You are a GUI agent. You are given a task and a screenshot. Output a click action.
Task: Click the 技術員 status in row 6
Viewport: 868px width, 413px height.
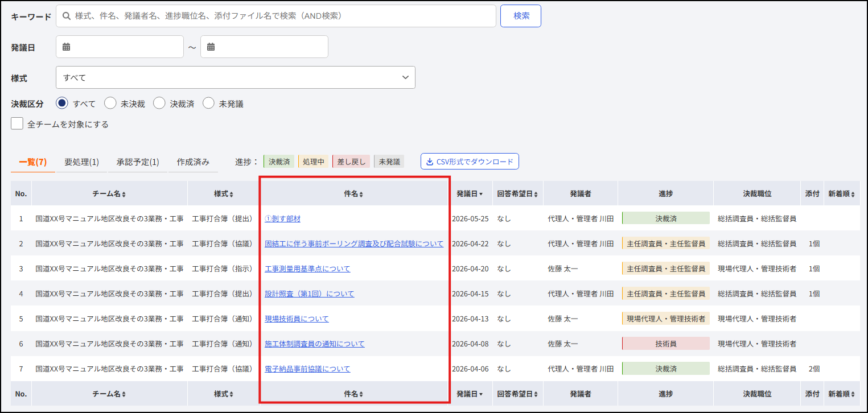(x=666, y=344)
